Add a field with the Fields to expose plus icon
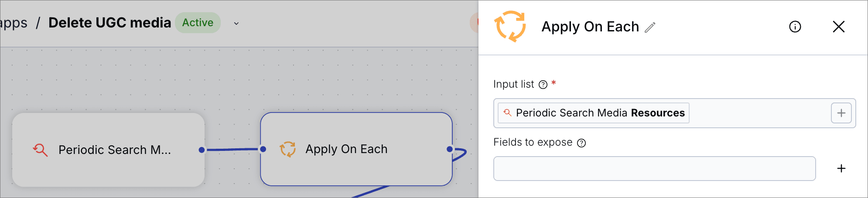Image resolution: width=868 pixels, height=198 pixels. click(841, 168)
